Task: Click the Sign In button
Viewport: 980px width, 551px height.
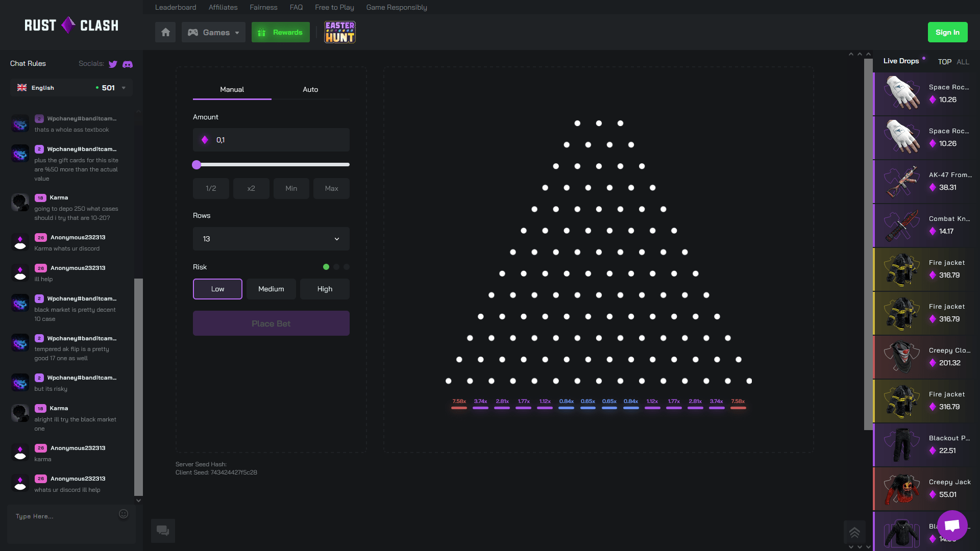Action: [x=947, y=32]
